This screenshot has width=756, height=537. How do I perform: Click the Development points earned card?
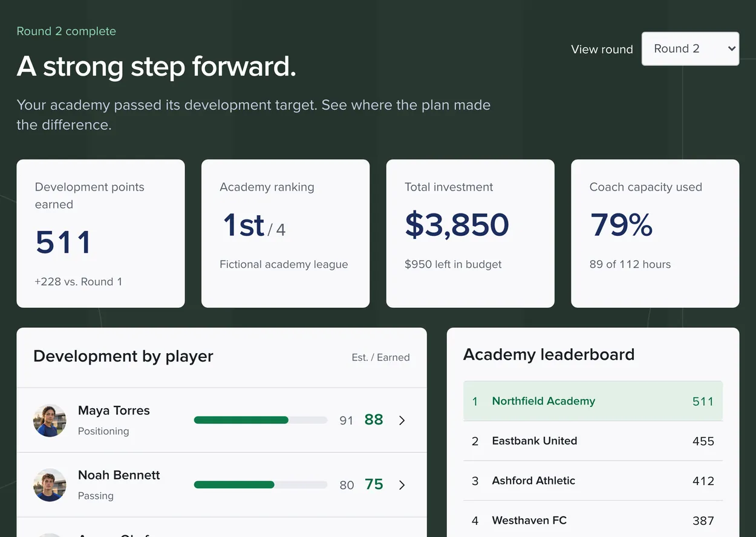pyautogui.click(x=100, y=233)
